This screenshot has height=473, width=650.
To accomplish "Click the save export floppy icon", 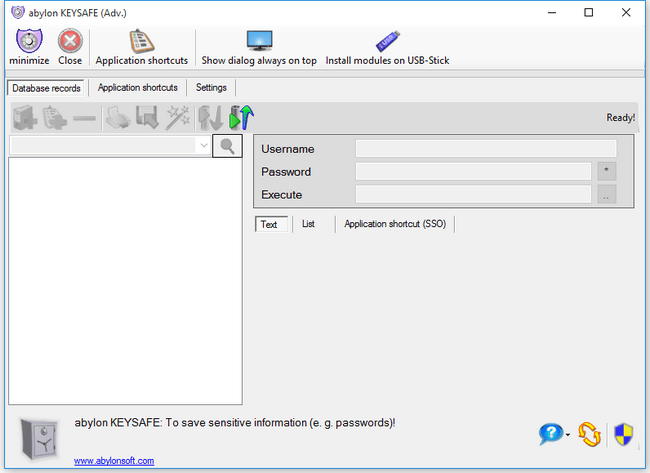I will pos(147,118).
